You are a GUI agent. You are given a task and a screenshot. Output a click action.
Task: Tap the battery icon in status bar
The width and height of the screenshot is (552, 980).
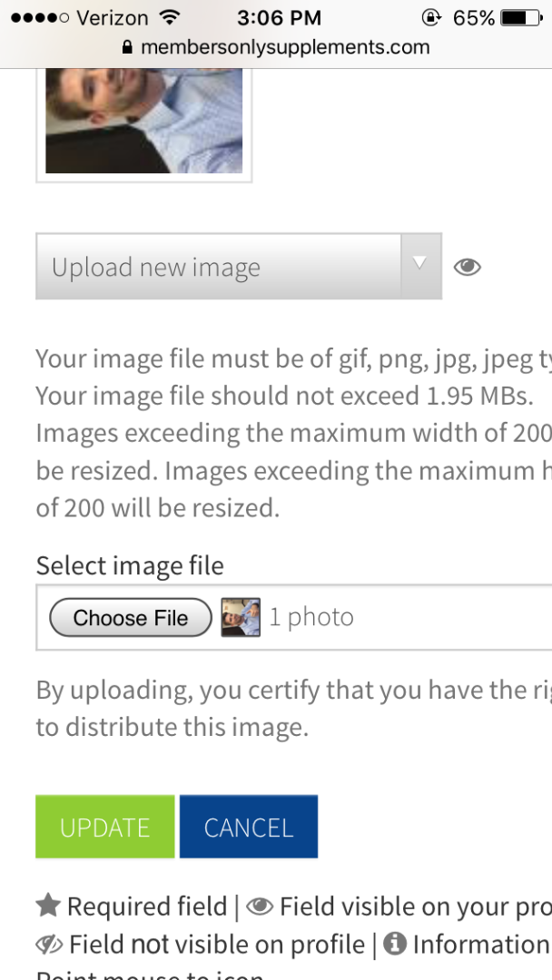522,17
